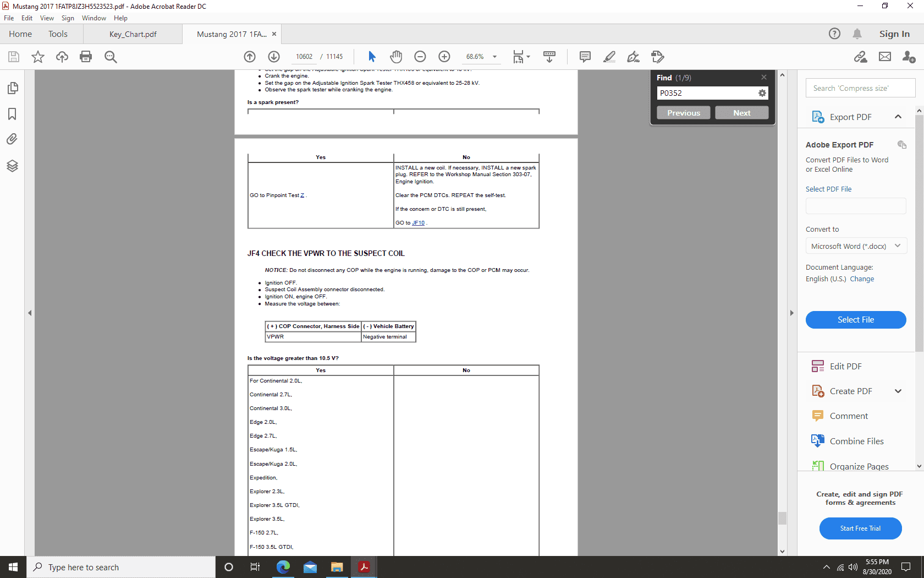This screenshot has height=578, width=924.
Task: Open page thumbnails panel
Action: click(x=12, y=88)
